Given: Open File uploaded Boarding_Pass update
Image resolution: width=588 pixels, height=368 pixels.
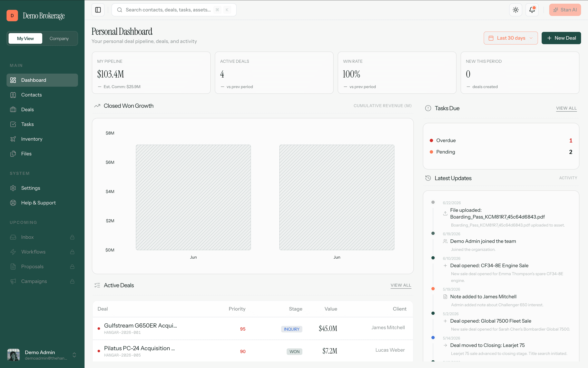Looking at the screenshot, I should pyautogui.click(x=497, y=213).
